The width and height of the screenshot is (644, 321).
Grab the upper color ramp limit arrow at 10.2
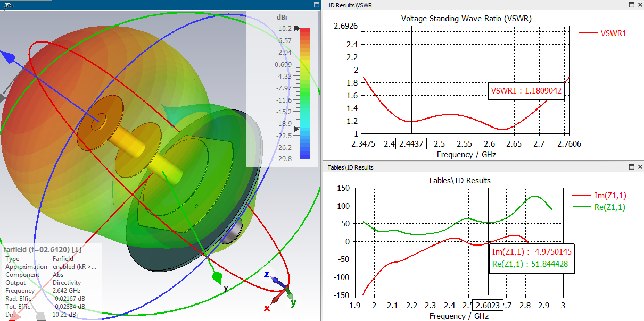297,28
